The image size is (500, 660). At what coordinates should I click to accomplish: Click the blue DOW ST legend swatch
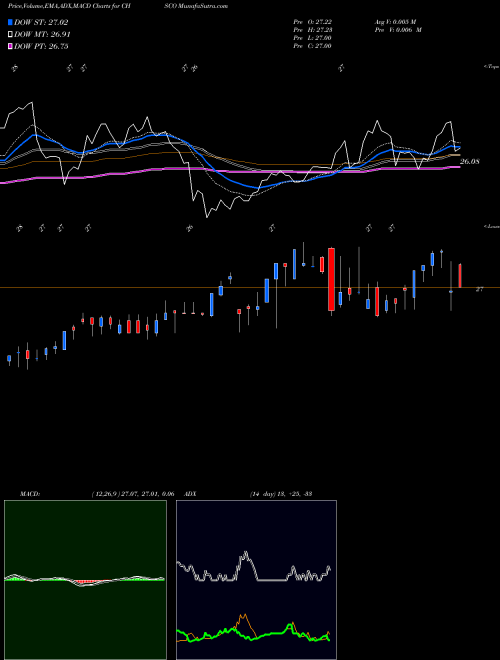point(11,22)
